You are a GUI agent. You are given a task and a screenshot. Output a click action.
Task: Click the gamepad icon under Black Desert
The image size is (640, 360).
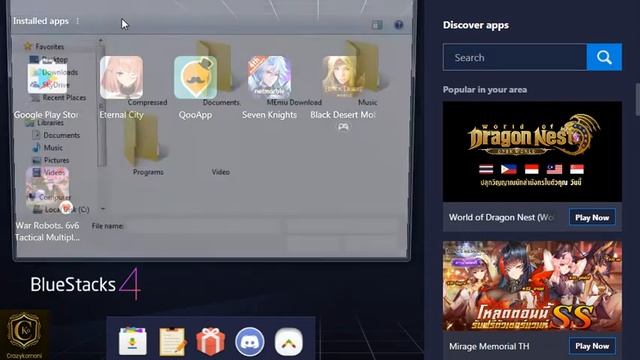point(343,127)
